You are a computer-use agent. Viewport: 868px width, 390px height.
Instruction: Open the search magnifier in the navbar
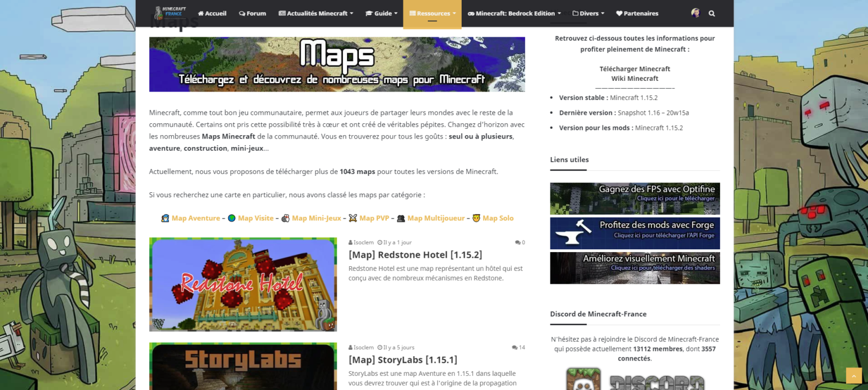(711, 13)
